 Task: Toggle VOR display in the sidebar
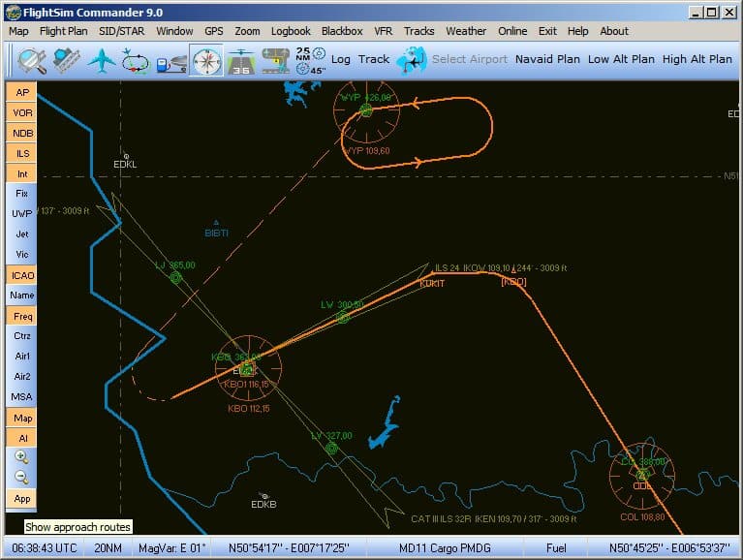21,112
